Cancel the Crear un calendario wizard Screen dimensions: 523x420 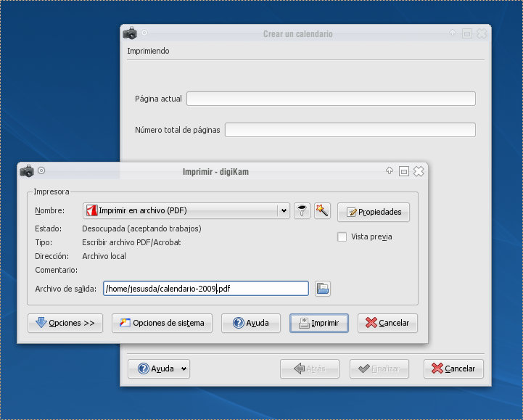point(453,368)
